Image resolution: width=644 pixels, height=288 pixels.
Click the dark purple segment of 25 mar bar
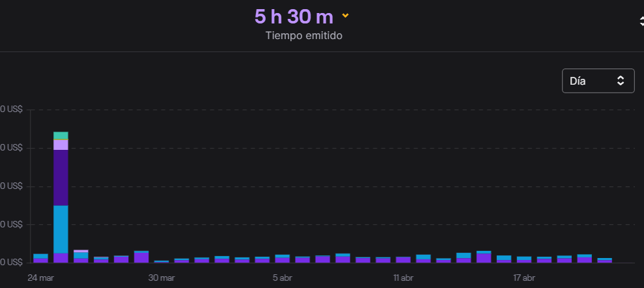point(61,177)
